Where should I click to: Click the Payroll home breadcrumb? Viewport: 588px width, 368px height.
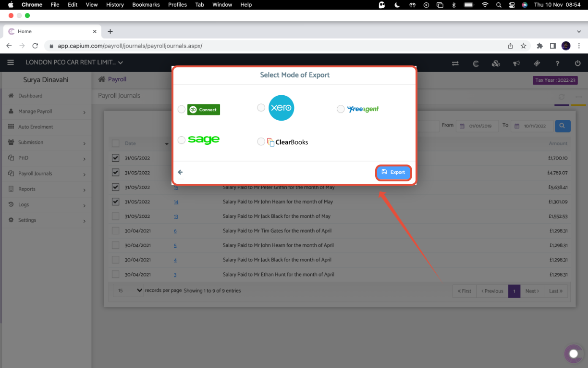pyautogui.click(x=112, y=79)
